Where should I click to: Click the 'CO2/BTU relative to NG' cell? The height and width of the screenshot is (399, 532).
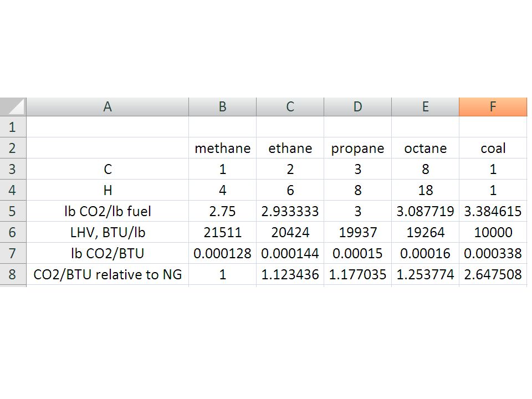pos(108,274)
